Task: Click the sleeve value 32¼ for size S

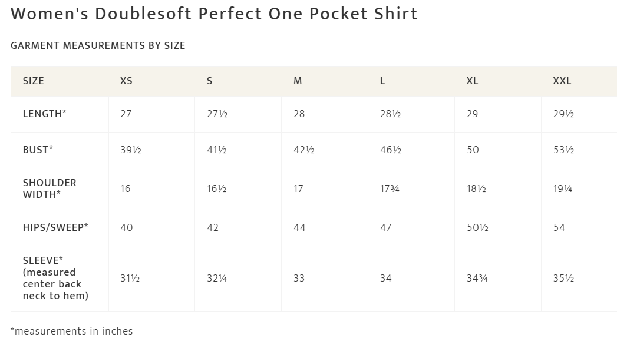Action: coord(217,278)
